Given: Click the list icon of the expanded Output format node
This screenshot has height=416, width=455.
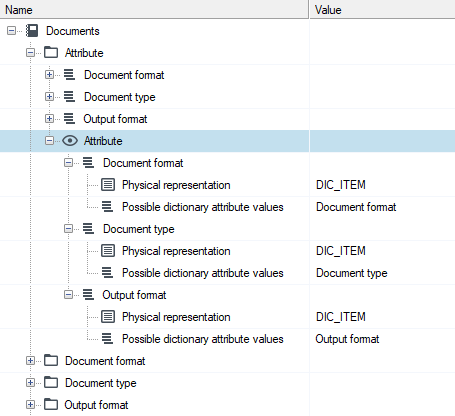Looking at the screenshot, I should tap(88, 295).
